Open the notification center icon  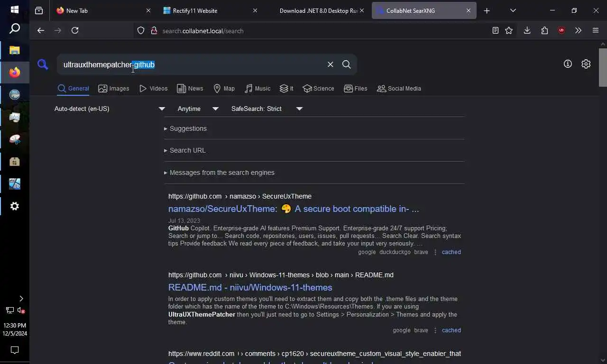[x=14, y=350]
